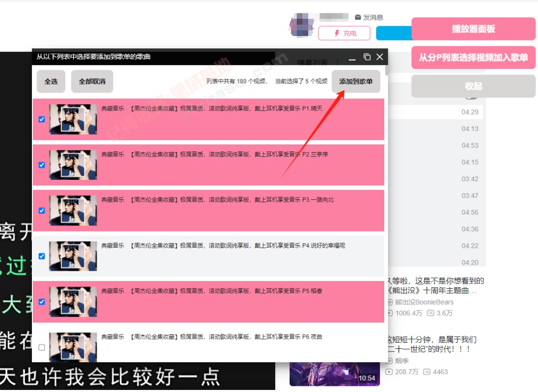Screen dimensions: 538x392
Task: Click the uploader avatar image
Action: pyautogui.click(x=301, y=25)
